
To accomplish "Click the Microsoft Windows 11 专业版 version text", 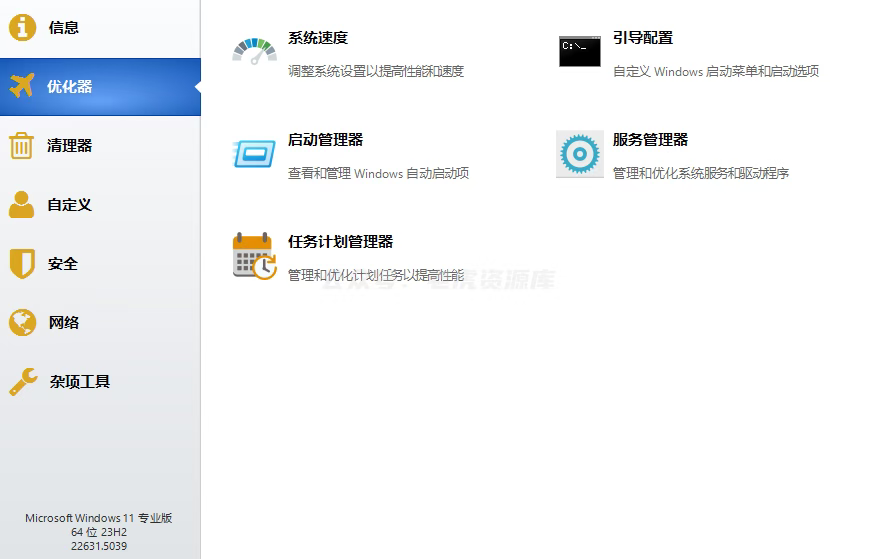I will tap(99, 518).
